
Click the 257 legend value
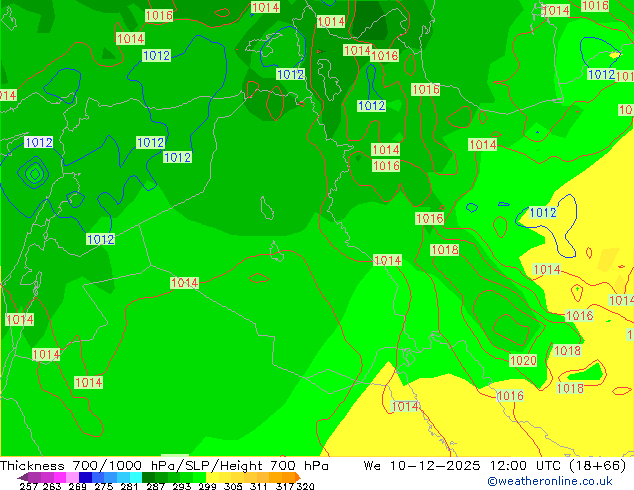pyautogui.click(x=29, y=486)
